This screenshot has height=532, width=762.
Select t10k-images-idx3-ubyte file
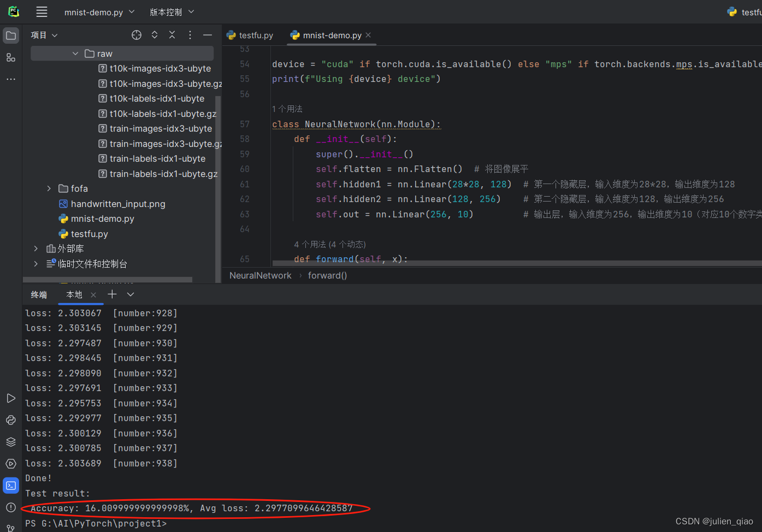155,68
